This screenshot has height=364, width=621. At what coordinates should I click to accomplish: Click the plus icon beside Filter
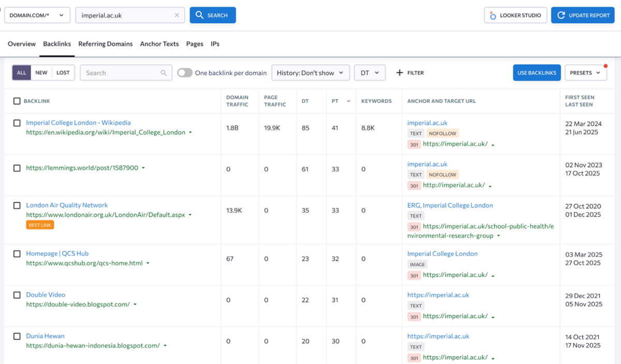pos(400,73)
